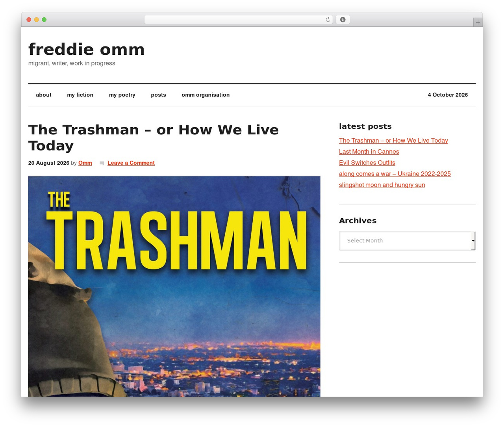Click the comment bubble icon
This screenshot has height=427, width=504.
pyautogui.click(x=102, y=163)
